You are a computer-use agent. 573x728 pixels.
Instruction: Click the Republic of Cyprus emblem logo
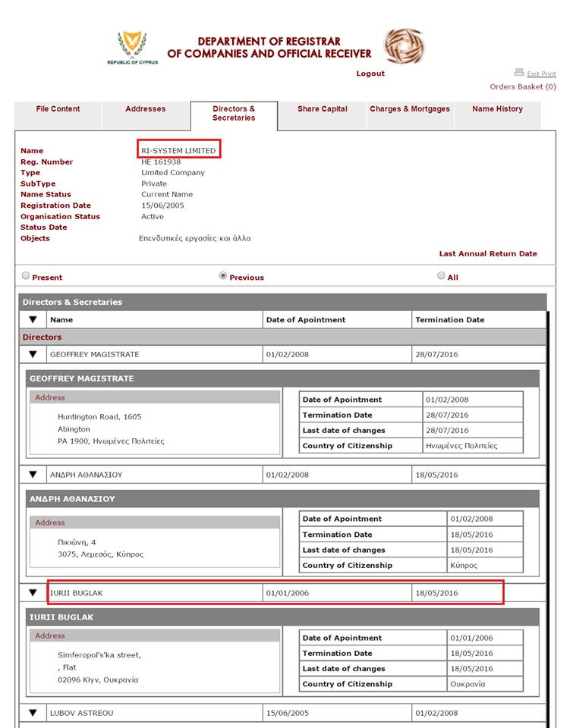(x=132, y=45)
